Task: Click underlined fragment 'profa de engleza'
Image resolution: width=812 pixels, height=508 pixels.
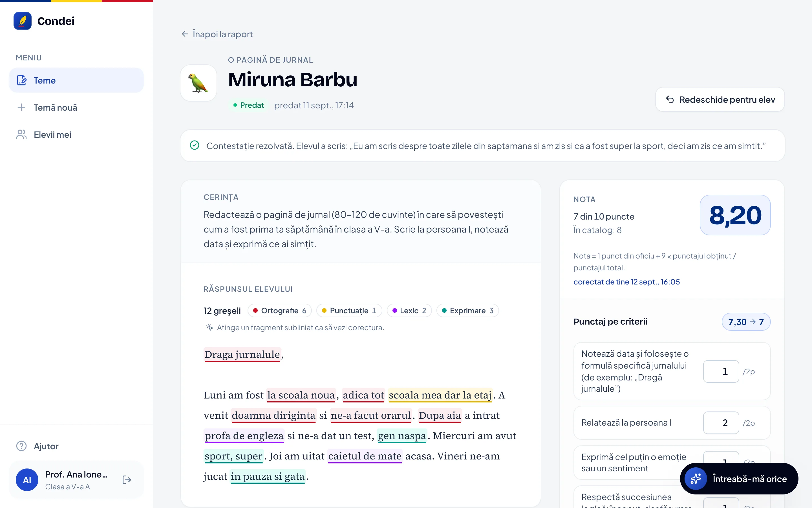Action: pos(244,436)
